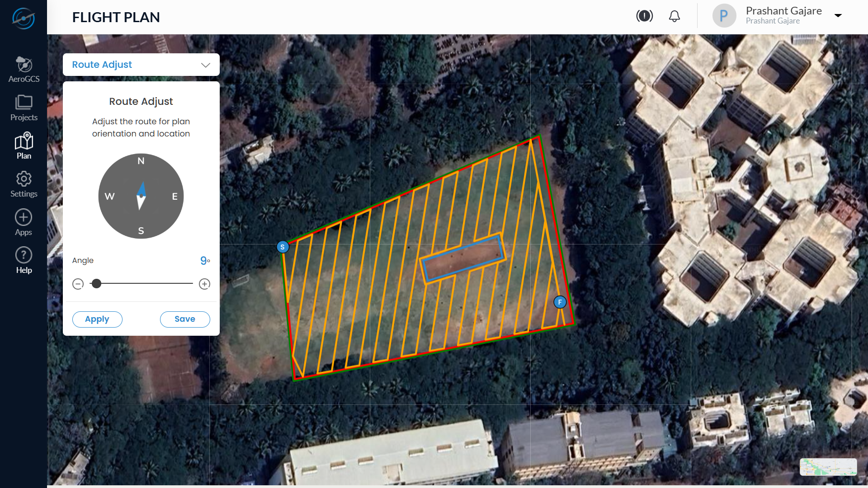
Task: Click the compass orientation dial
Action: 141,196
